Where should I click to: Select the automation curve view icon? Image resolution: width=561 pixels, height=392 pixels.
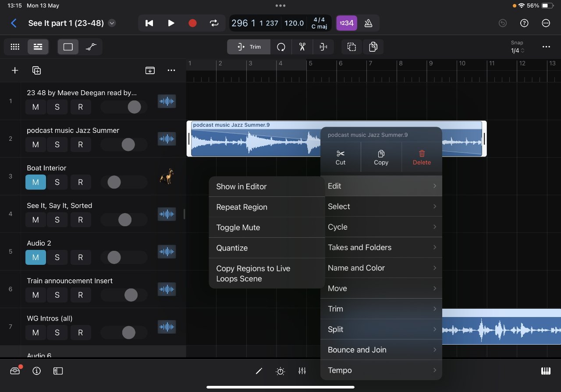(x=91, y=46)
